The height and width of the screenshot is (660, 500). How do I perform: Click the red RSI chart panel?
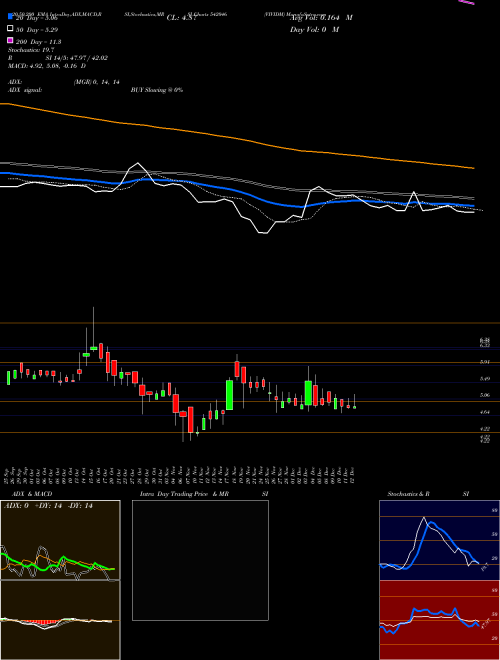(439, 620)
